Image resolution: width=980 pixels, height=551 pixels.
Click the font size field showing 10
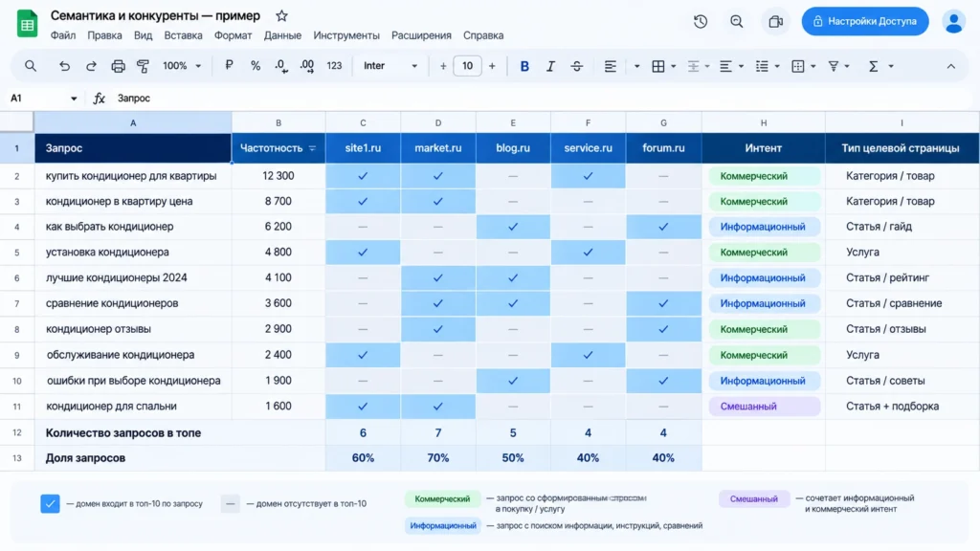tap(467, 66)
